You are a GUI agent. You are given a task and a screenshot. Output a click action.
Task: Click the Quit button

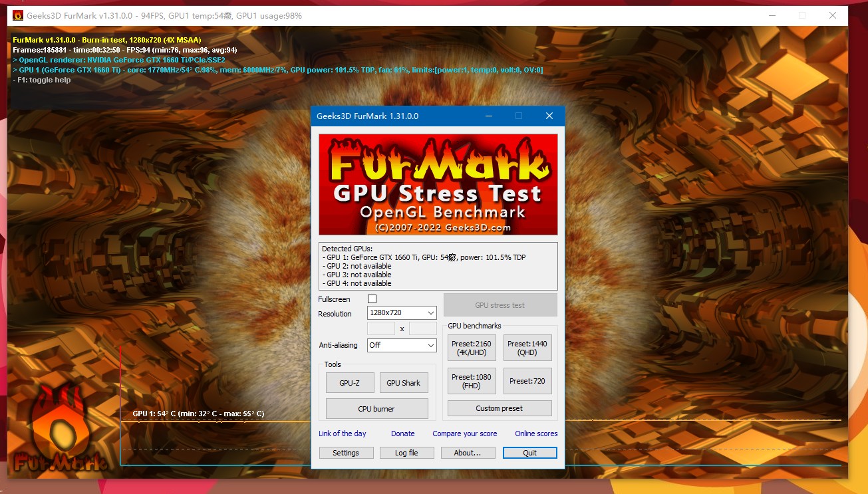pos(530,453)
